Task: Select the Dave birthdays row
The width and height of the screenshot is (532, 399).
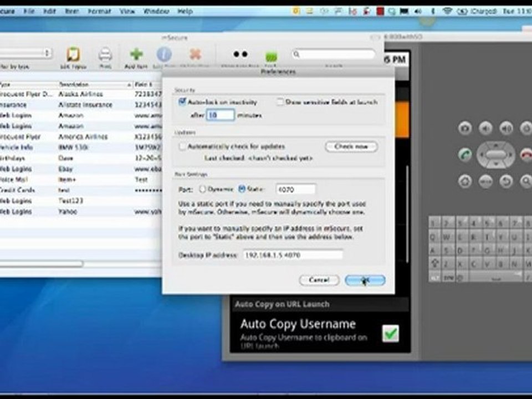Action: 81,158
